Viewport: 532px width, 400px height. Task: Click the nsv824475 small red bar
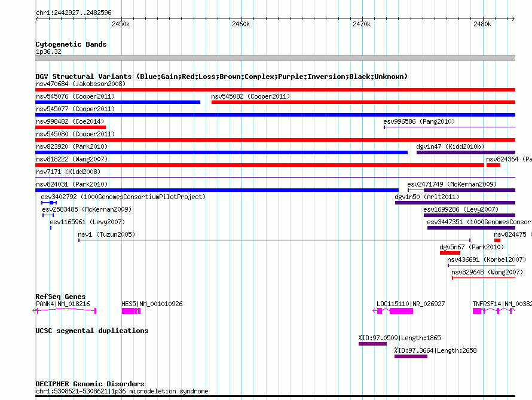tap(497, 240)
